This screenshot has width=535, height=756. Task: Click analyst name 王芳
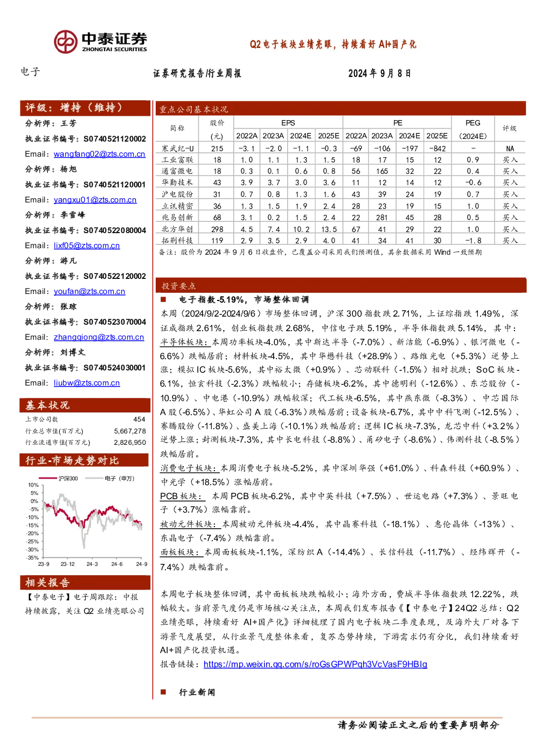68,123
